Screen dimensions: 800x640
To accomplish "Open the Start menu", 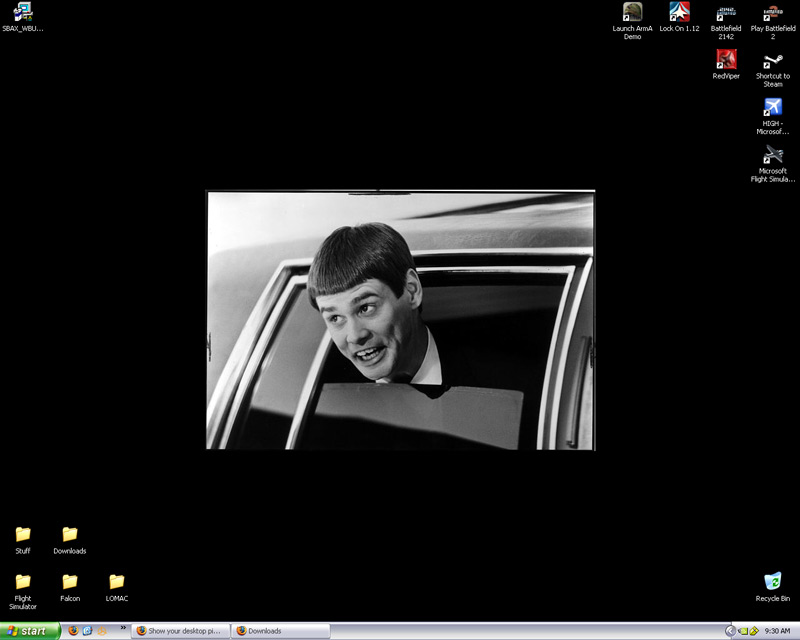I will [30, 631].
